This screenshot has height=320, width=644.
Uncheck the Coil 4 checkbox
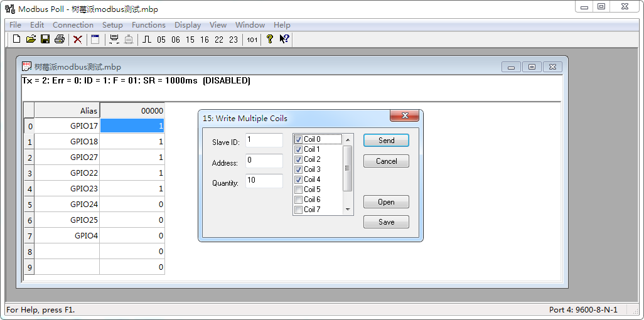click(299, 179)
